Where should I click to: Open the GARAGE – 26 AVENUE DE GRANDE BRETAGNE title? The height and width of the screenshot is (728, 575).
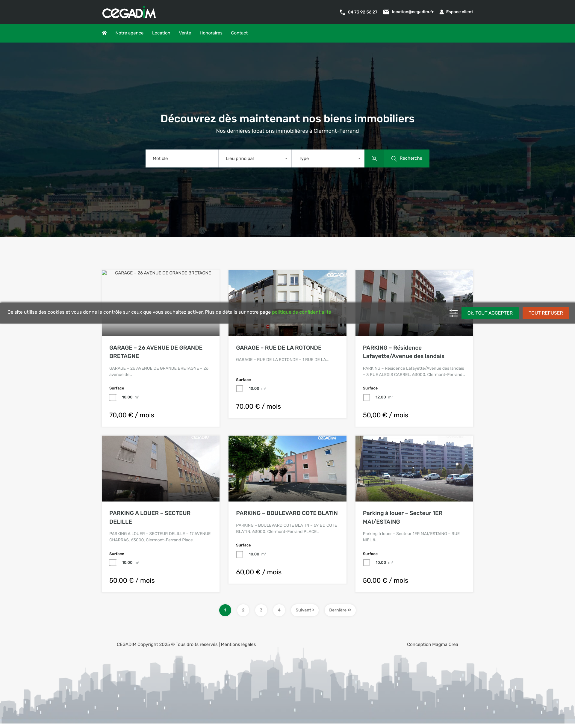click(156, 352)
